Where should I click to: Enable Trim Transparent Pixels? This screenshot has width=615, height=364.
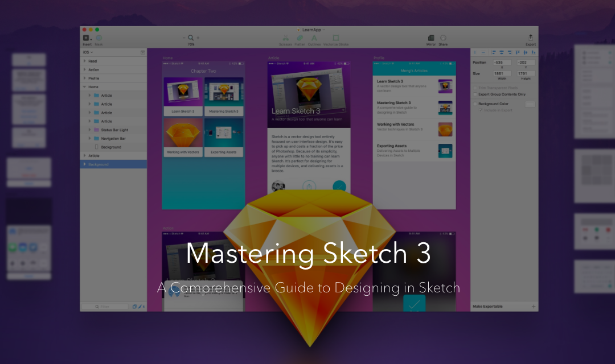(x=475, y=88)
